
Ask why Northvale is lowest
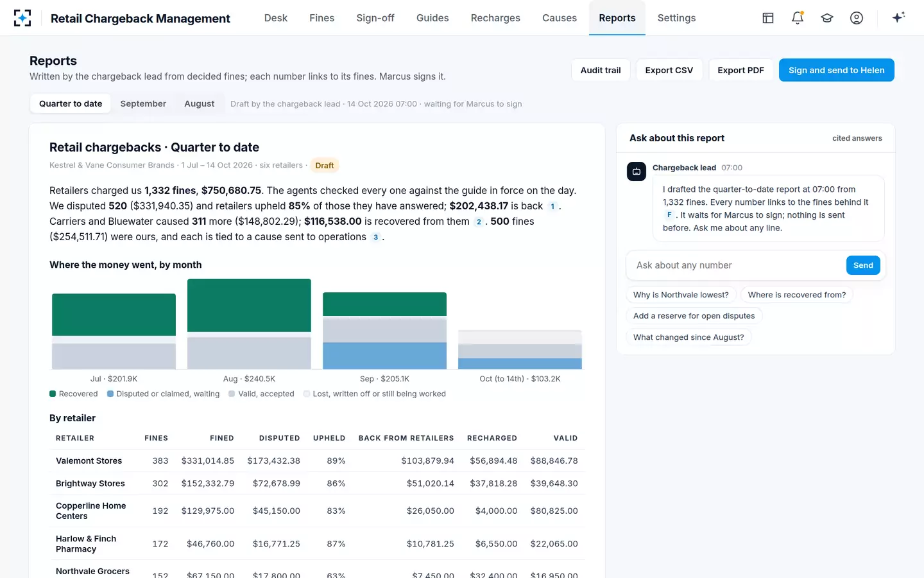[x=681, y=295]
